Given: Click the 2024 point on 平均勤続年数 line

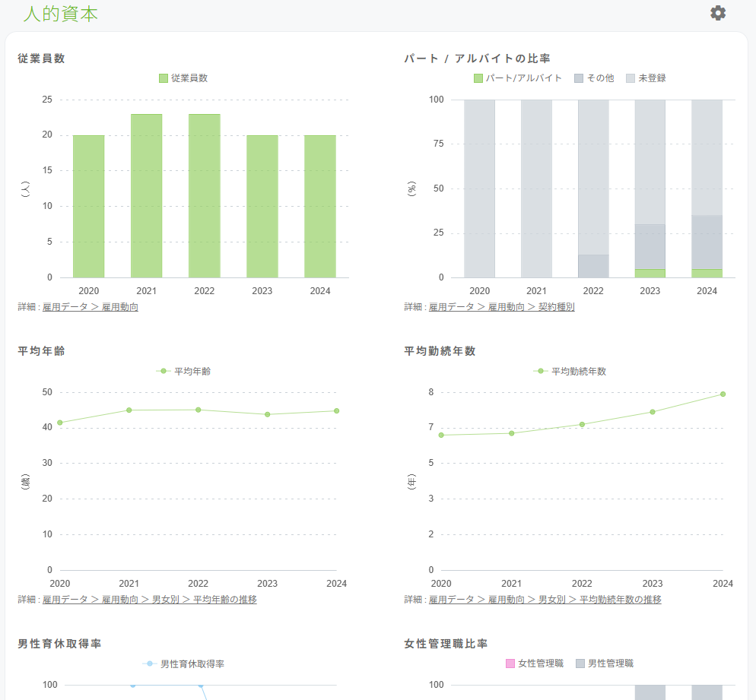Looking at the screenshot, I should click(x=723, y=394).
